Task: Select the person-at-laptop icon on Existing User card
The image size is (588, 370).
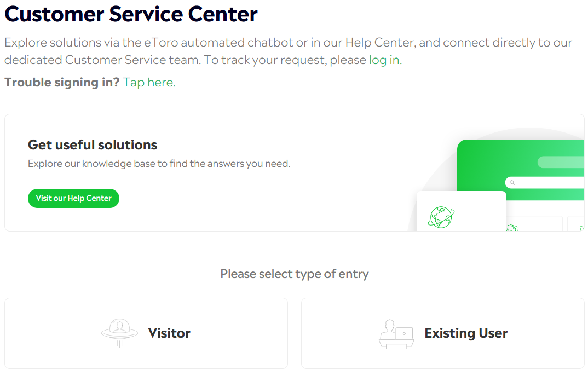Action: pyautogui.click(x=396, y=333)
